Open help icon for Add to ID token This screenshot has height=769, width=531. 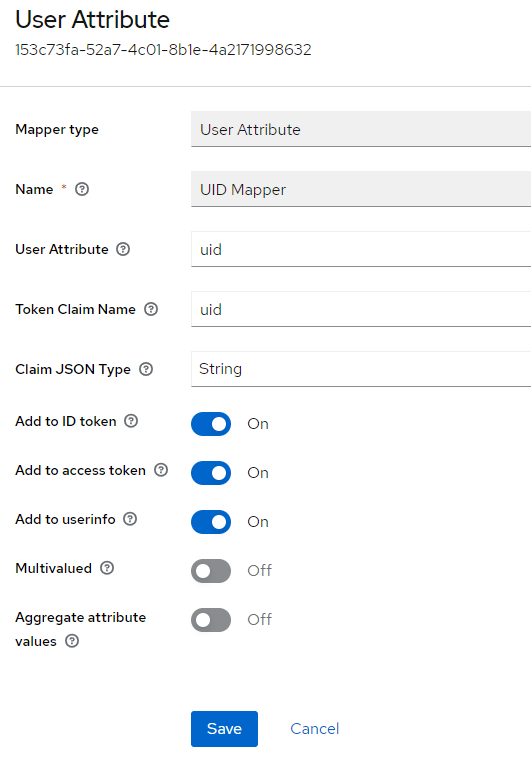coord(131,421)
